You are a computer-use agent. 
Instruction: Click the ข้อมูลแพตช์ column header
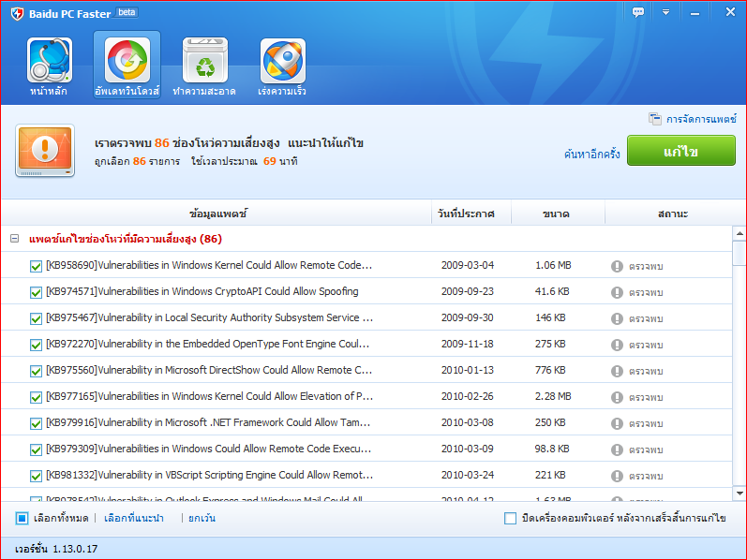coord(217,214)
